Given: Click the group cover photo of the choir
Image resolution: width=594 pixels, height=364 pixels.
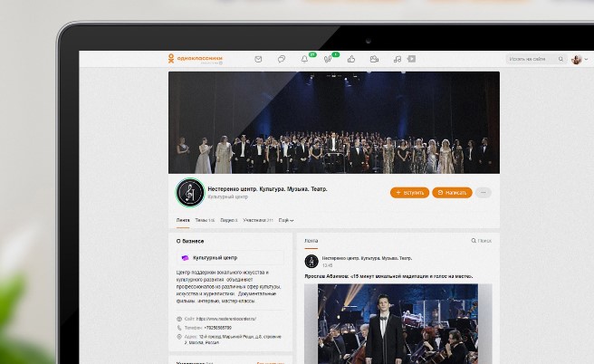Looking at the screenshot, I should point(334,122).
